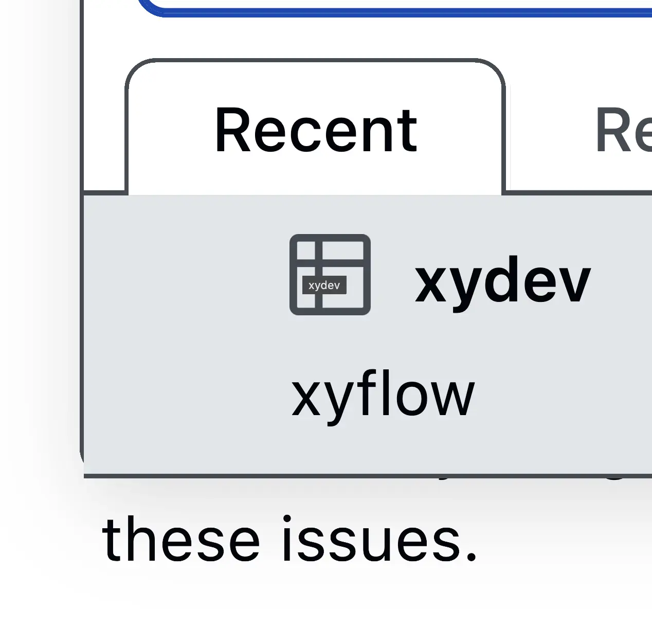Click the small xydev tooltip

324,285
